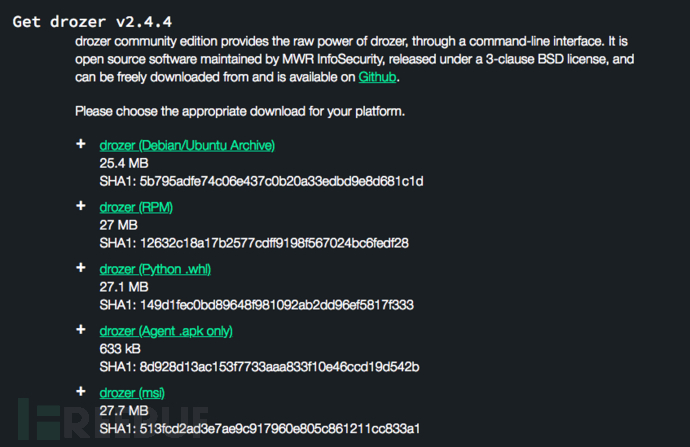
Task: Click the SHA1 hash under drozer (msi)
Action: (x=260, y=429)
